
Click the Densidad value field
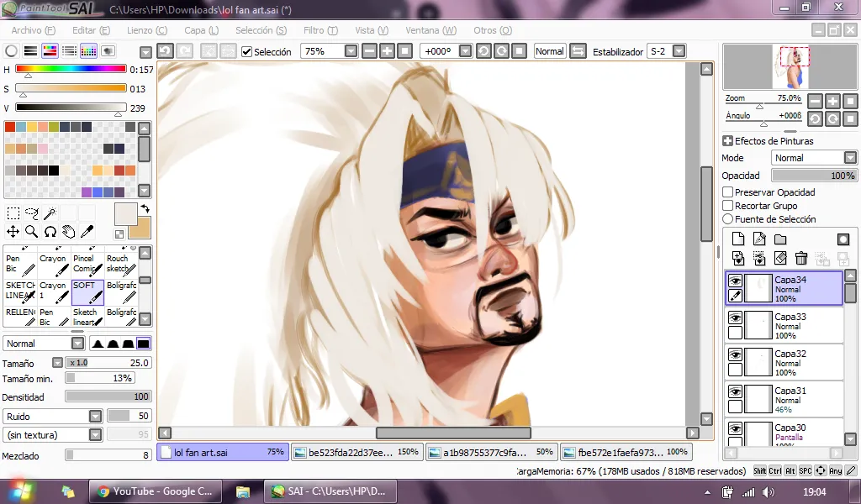coord(108,396)
